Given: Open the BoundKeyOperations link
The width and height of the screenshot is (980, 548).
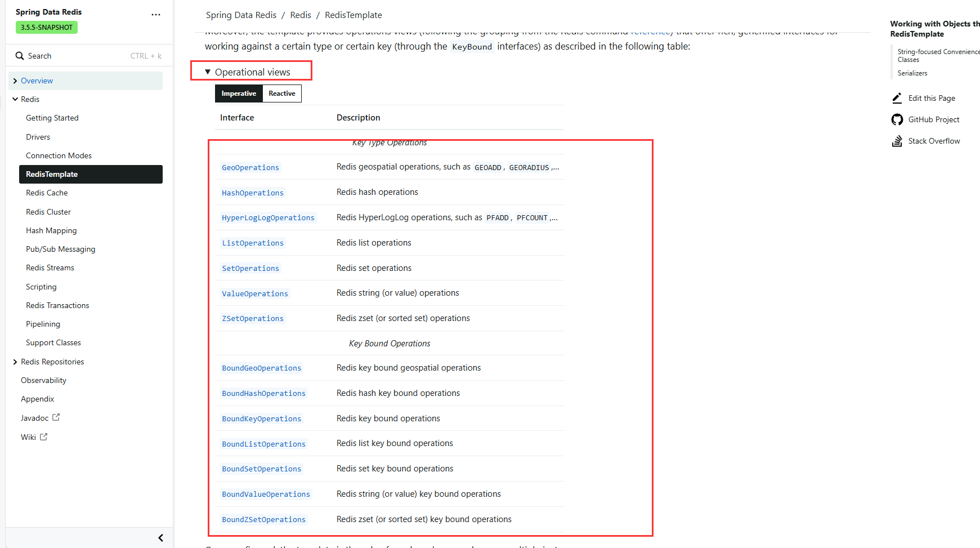Looking at the screenshot, I should point(262,418).
